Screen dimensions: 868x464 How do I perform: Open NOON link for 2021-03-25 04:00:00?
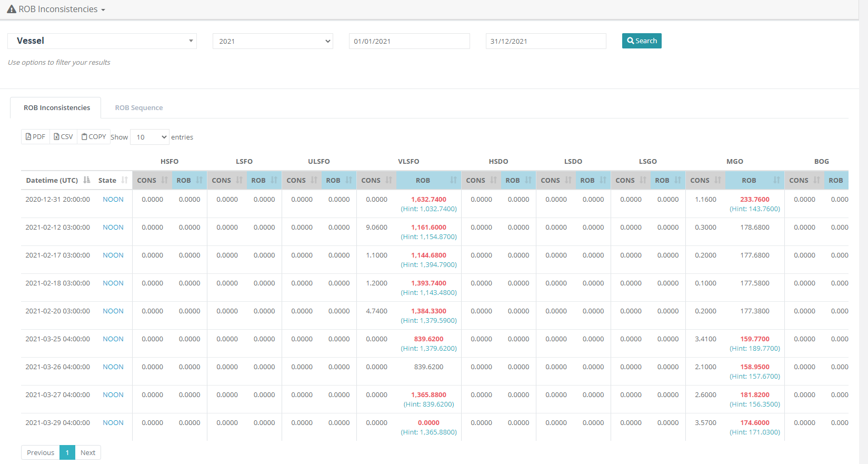tap(113, 339)
